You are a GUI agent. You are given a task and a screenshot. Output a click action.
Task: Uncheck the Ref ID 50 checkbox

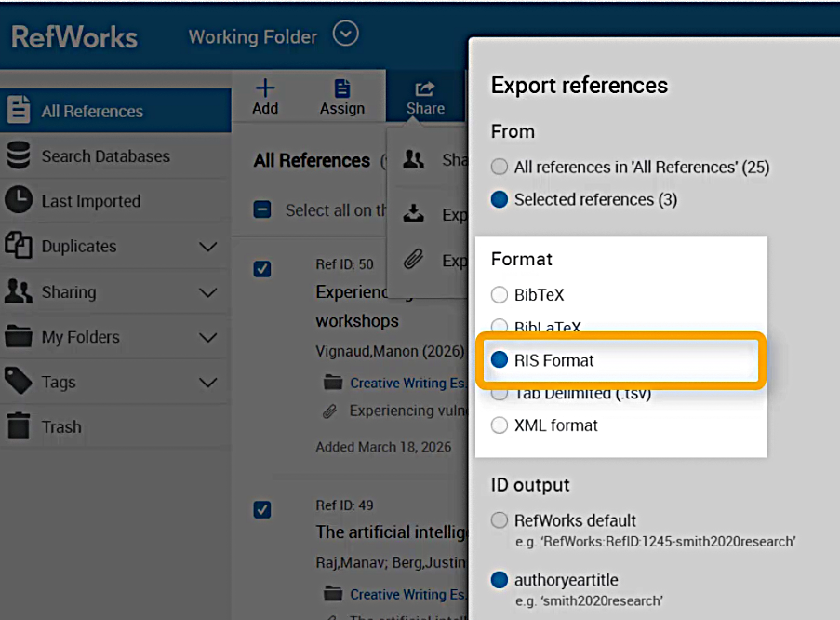pos(262,268)
